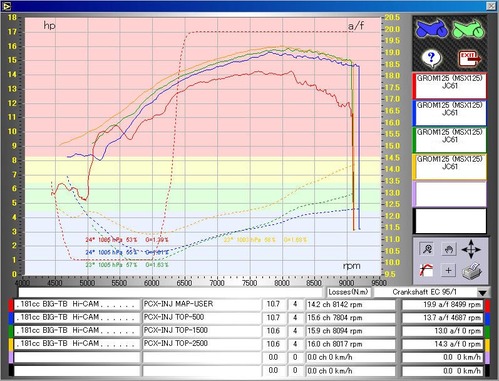Select the red GROM125 JC61 run box

pos(450,86)
